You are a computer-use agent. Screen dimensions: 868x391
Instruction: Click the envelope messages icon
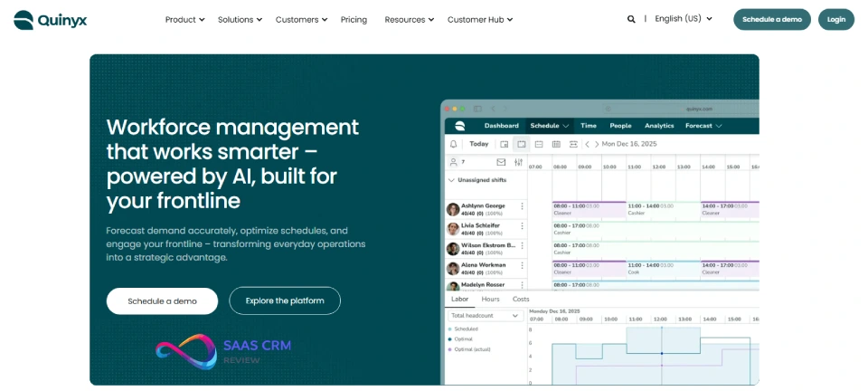[501, 163]
